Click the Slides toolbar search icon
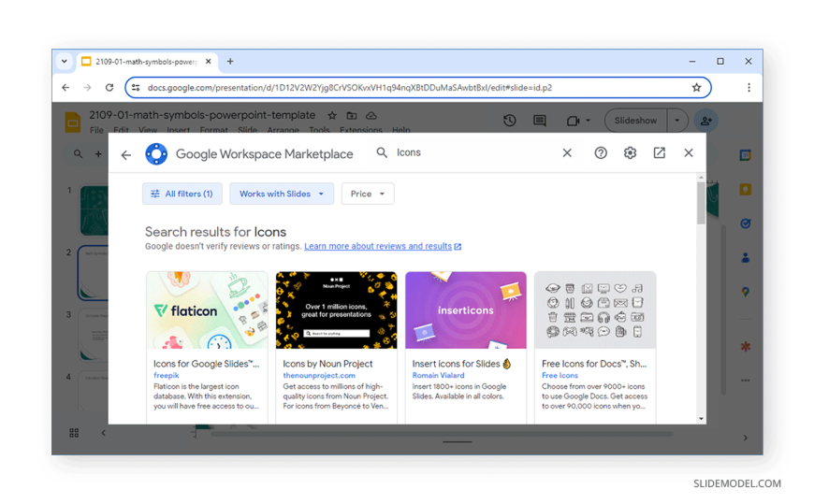Screen dimensions: 814x504 pos(78,153)
